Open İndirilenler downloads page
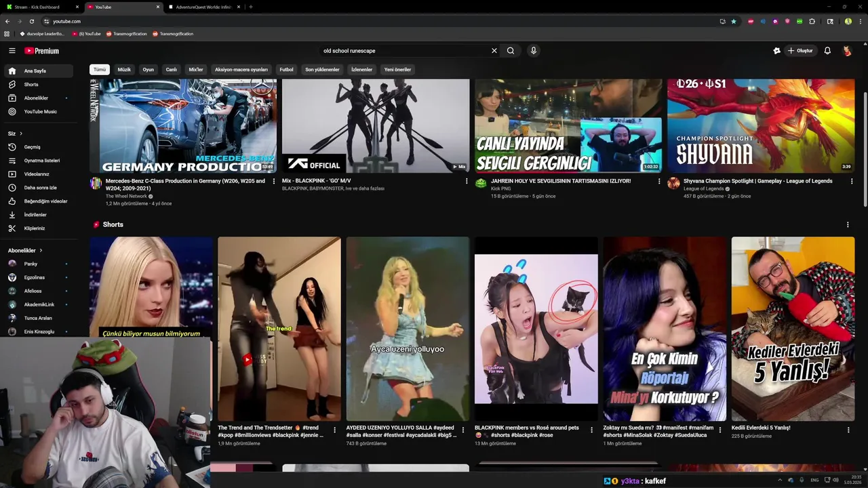This screenshot has width=868, height=488. 38,214
